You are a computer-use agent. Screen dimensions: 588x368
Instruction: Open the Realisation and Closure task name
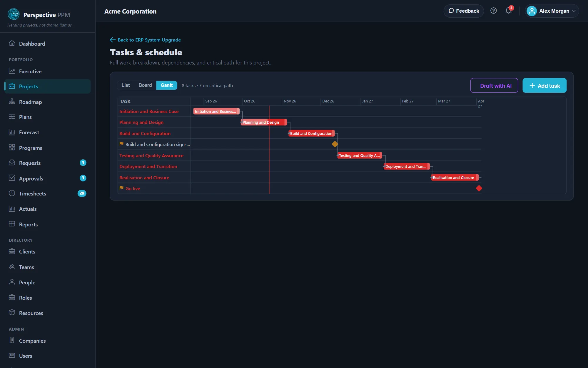[144, 178]
